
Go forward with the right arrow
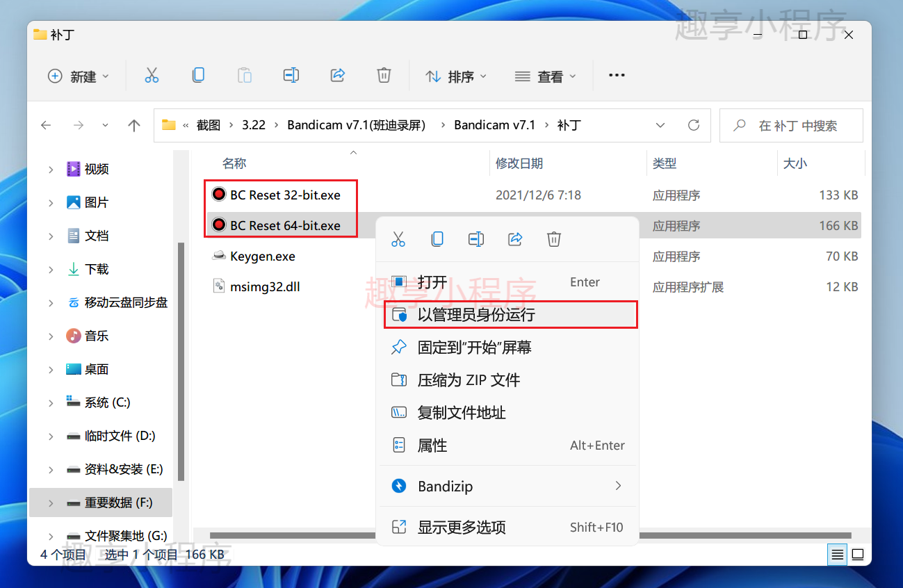click(x=79, y=126)
